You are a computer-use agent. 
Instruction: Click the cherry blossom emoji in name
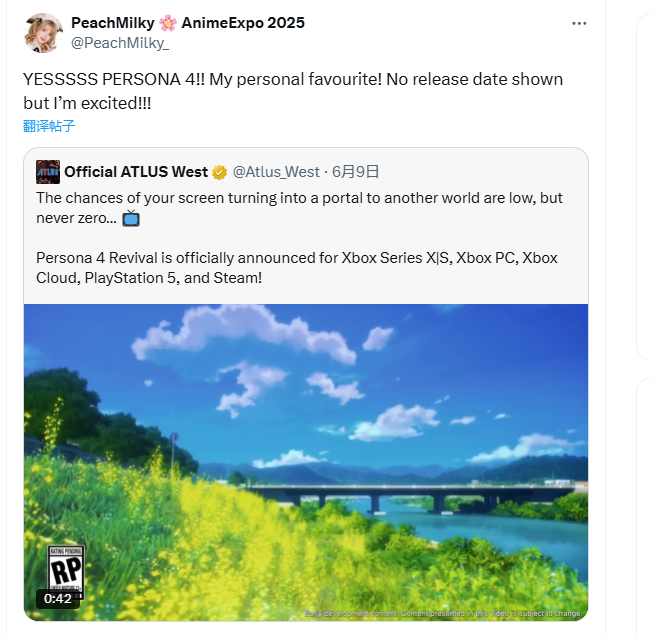coord(170,22)
